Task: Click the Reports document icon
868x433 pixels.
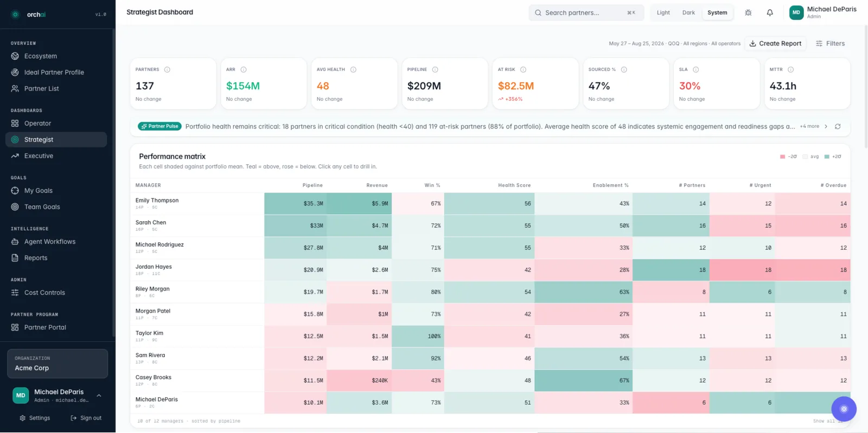Action: [15, 258]
